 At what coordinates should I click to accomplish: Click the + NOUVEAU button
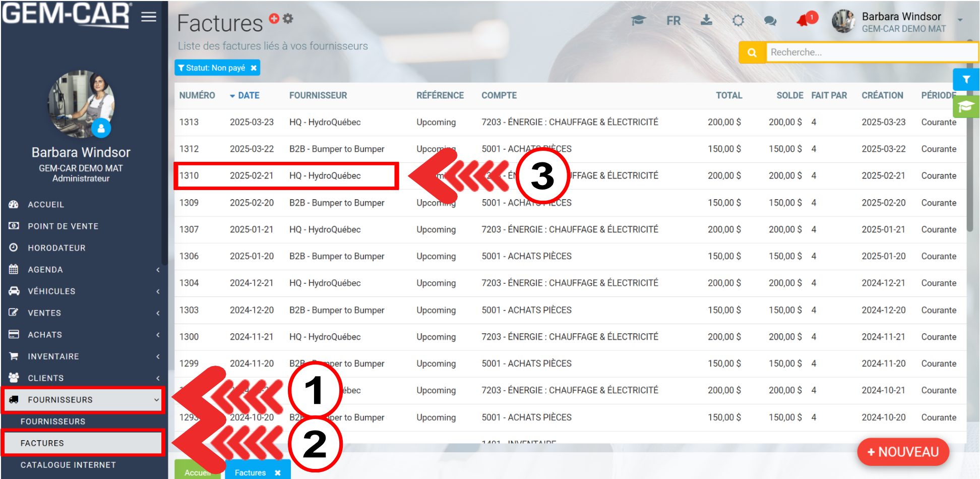(902, 452)
